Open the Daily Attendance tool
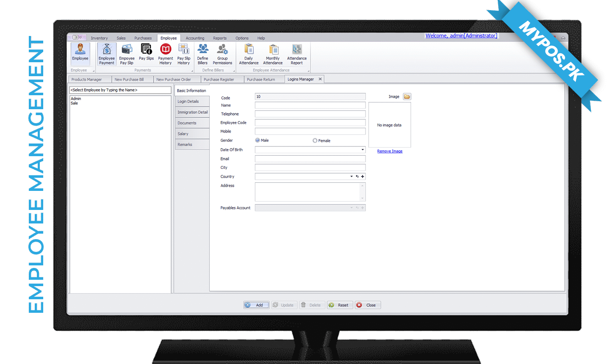 click(249, 54)
